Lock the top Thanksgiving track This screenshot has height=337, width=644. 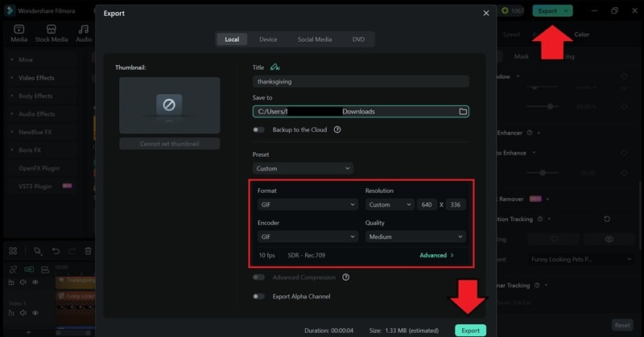[11, 282]
